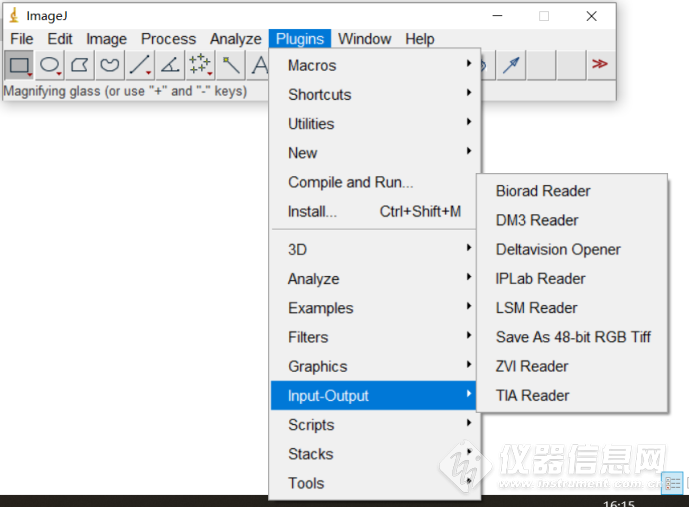The image size is (690, 507).
Task: Launch TIA Reader
Action: [x=572, y=395]
